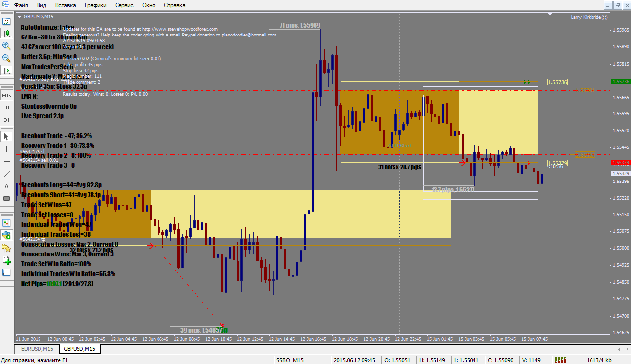
Task: Click the MetaTrader application icon in menu bar
Action: [x=6, y=5]
